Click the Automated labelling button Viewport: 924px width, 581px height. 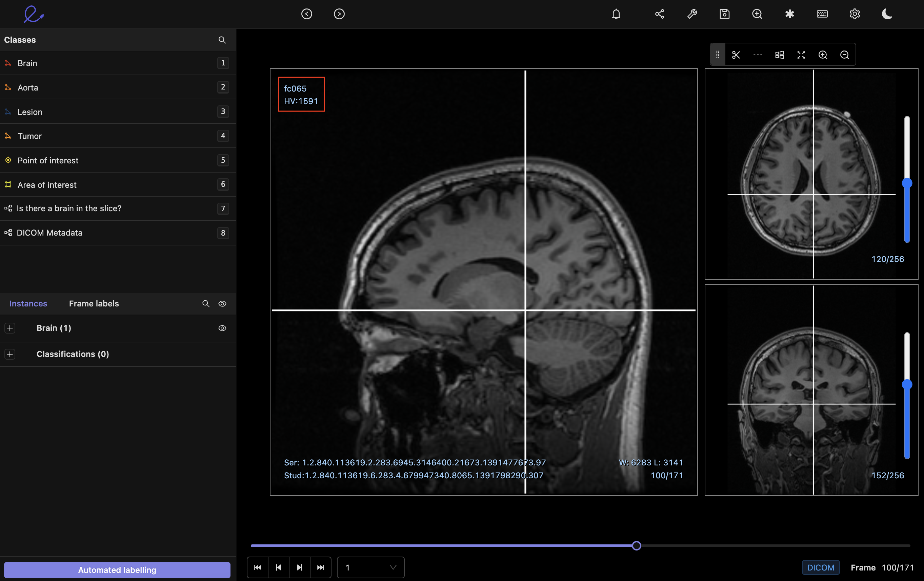[117, 570]
